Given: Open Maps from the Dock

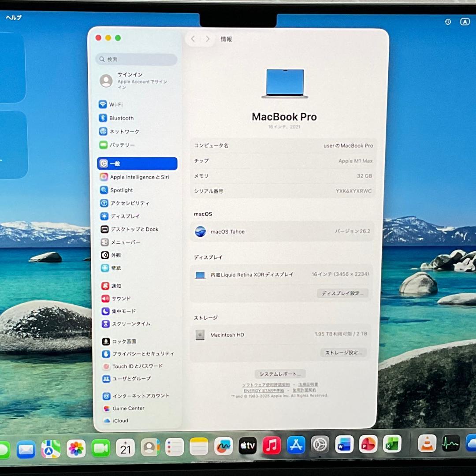Looking at the screenshot, I should tap(51, 449).
